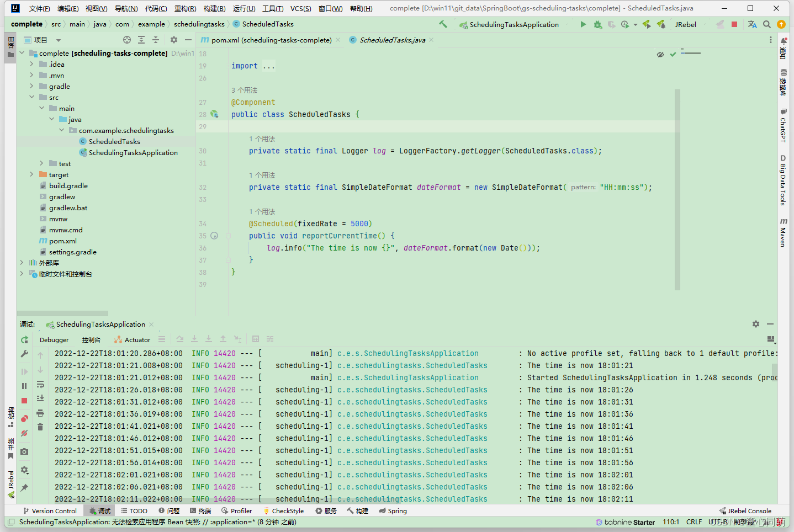Viewport: 794px width, 532px height.
Task: Open the JRebel Console panel
Action: point(745,510)
